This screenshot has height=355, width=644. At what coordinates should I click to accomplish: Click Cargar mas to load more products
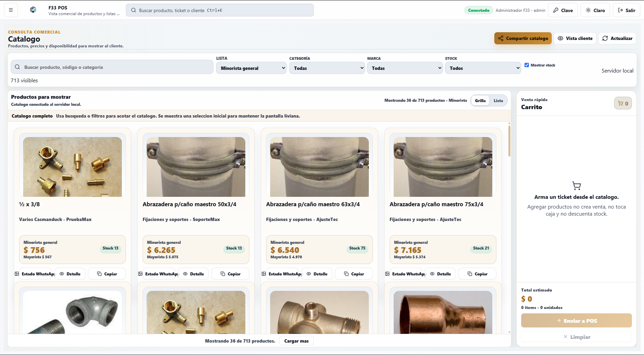[296, 341]
